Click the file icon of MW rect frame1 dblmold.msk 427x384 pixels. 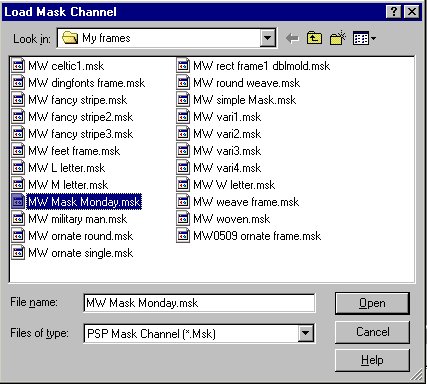click(183, 66)
